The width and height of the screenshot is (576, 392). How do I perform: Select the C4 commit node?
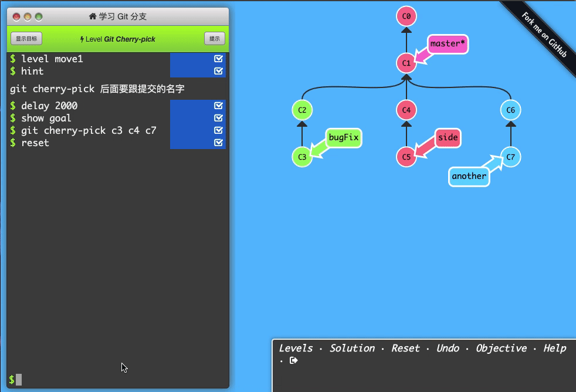click(406, 110)
